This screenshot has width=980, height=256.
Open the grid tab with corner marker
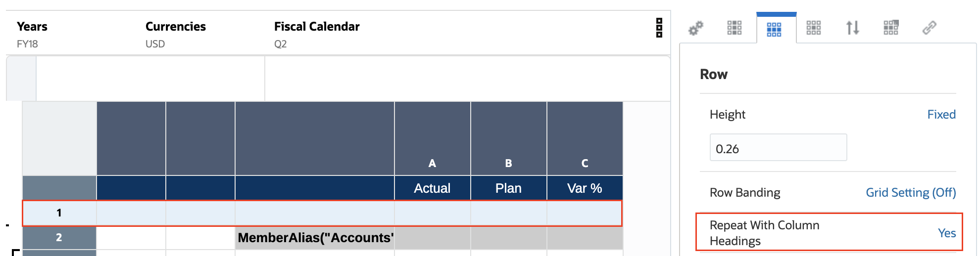(891, 28)
